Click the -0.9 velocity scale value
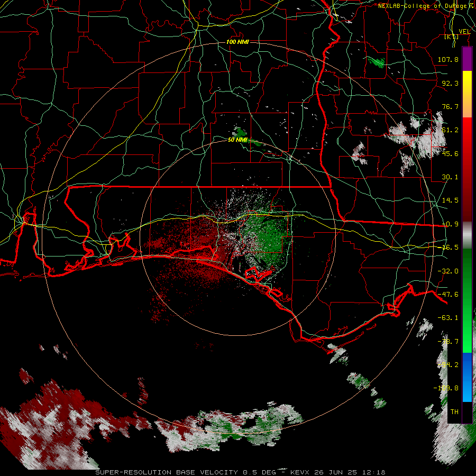Screen dimensions: 476x476 (450, 224)
